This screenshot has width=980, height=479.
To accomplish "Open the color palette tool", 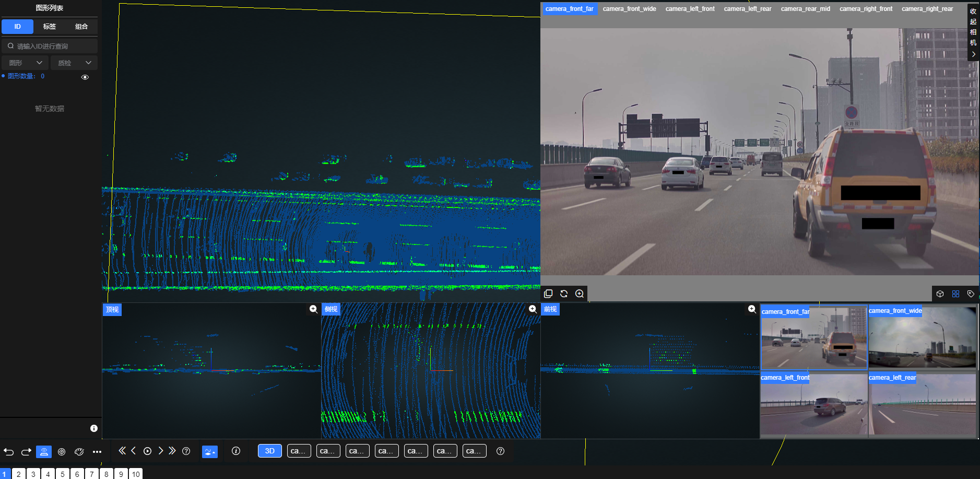I will [x=79, y=452].
